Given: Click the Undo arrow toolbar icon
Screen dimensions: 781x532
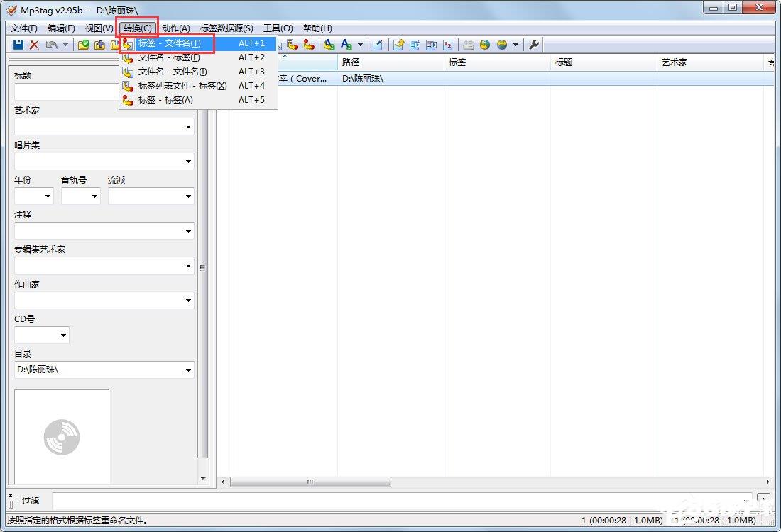Looking at the screenshot, I should (x=51, y=45).
